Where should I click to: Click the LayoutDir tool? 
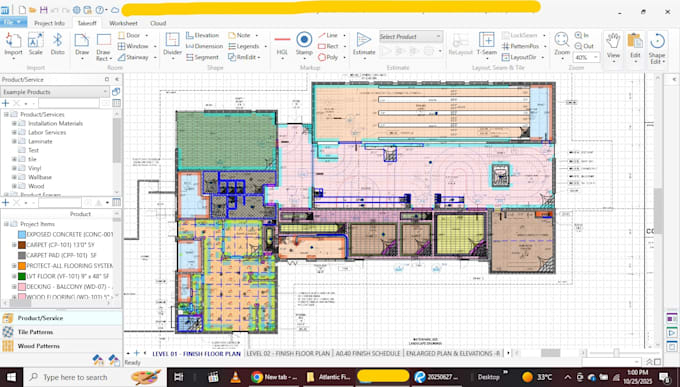[x=522, y=57]
